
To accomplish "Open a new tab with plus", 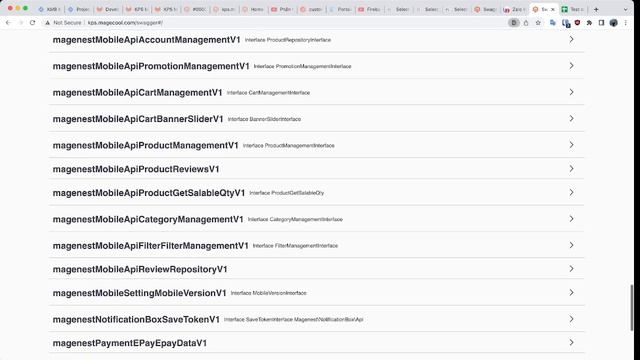I will [x=596, y=9].
